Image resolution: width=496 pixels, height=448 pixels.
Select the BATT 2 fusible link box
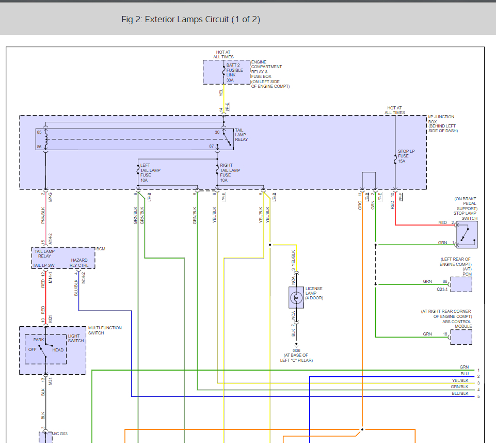(226, 72)
